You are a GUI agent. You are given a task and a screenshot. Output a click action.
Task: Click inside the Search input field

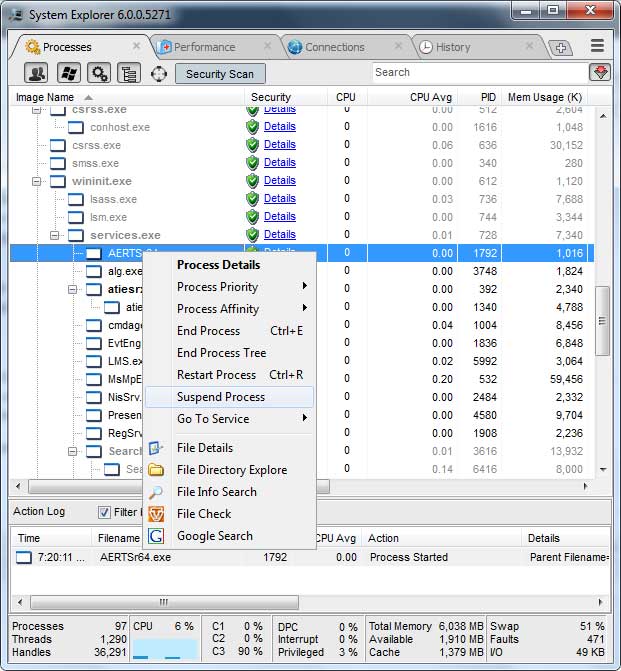tap(480, 72)
